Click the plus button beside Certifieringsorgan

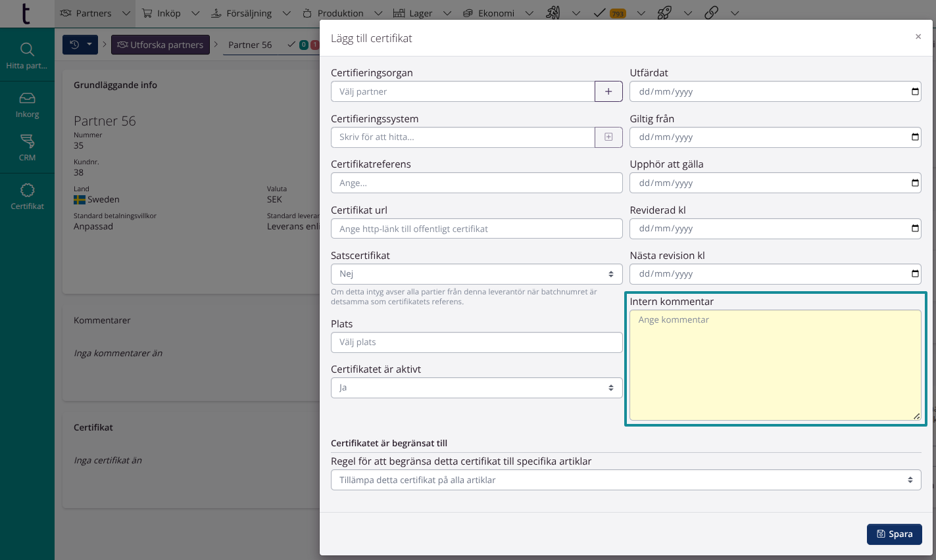[608, 91]
